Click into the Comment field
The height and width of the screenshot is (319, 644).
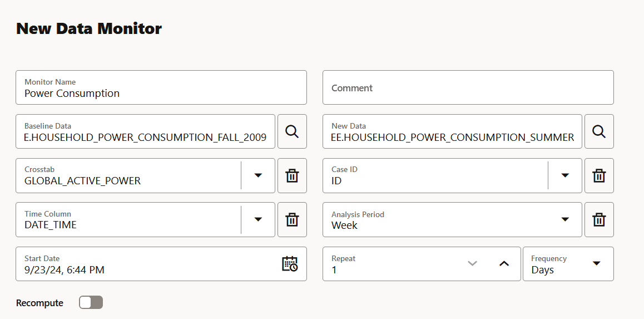468,87
